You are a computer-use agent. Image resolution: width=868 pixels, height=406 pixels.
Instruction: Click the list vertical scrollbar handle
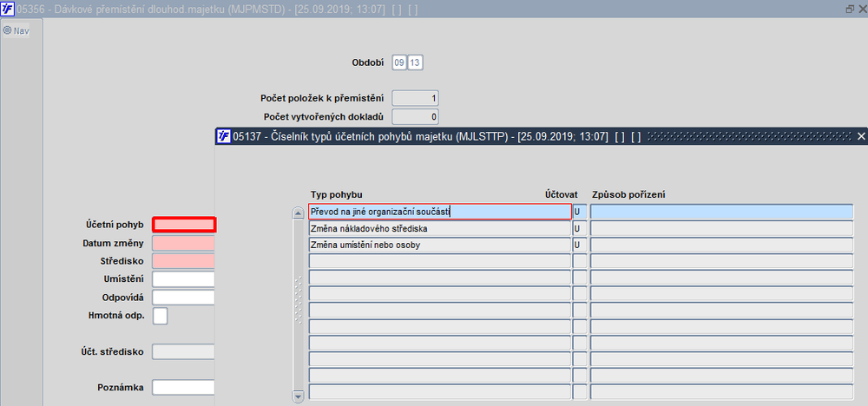[x=299, y=299]
